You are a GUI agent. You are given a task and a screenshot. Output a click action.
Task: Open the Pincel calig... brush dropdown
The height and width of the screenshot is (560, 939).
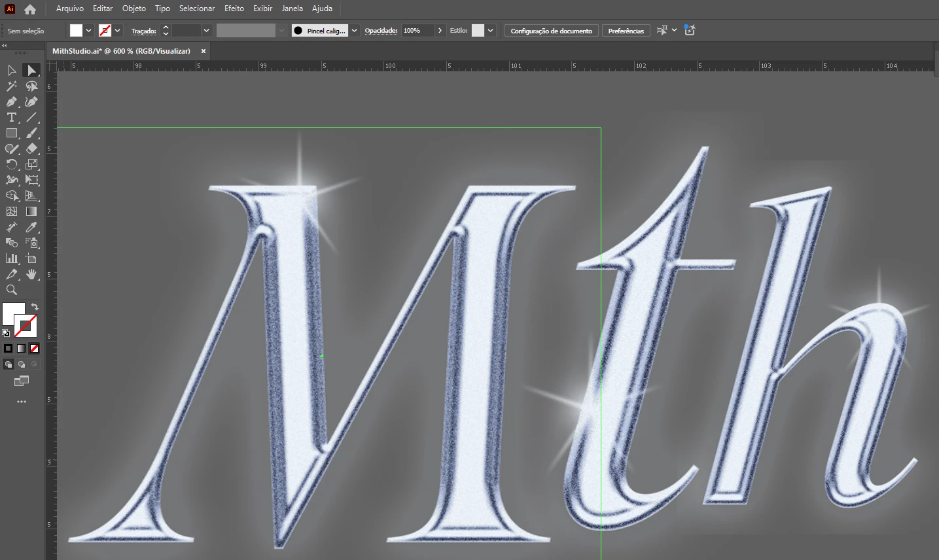pyautogui.click(x=354, y=31)
